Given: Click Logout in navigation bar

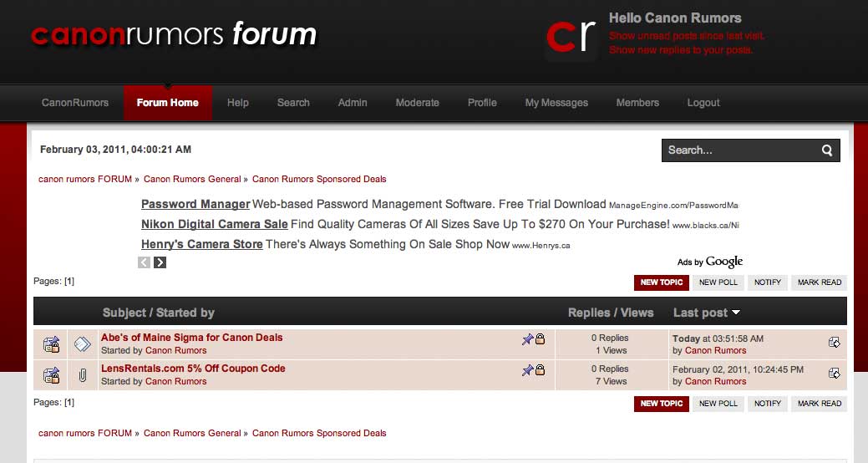Looking at the screenshot, I should 703,103.
